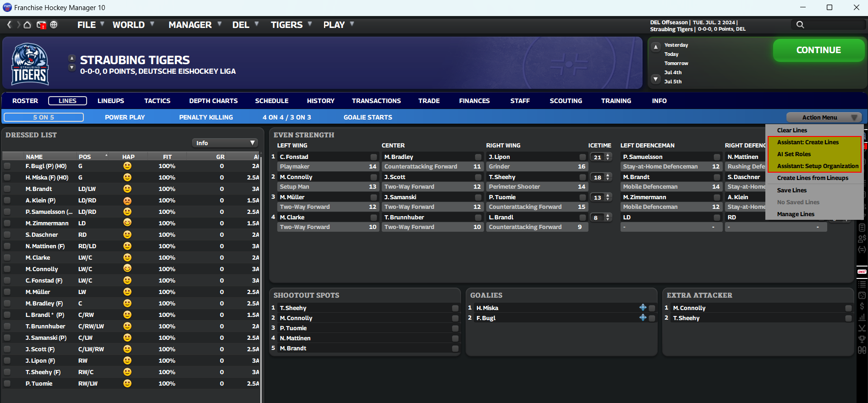
Task: Choose Assistant: Create Lines menu entry
Action: [808, 142]
